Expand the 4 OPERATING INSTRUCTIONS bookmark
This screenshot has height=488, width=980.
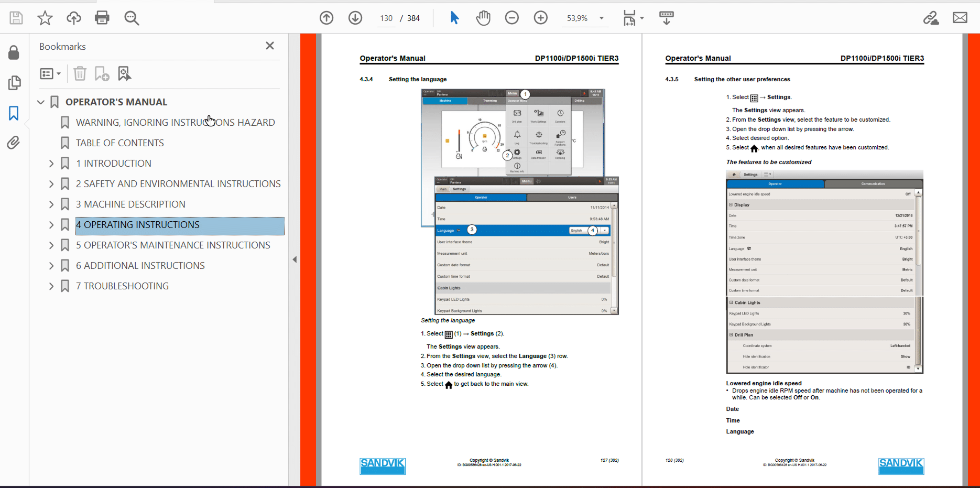pos(51,225)
